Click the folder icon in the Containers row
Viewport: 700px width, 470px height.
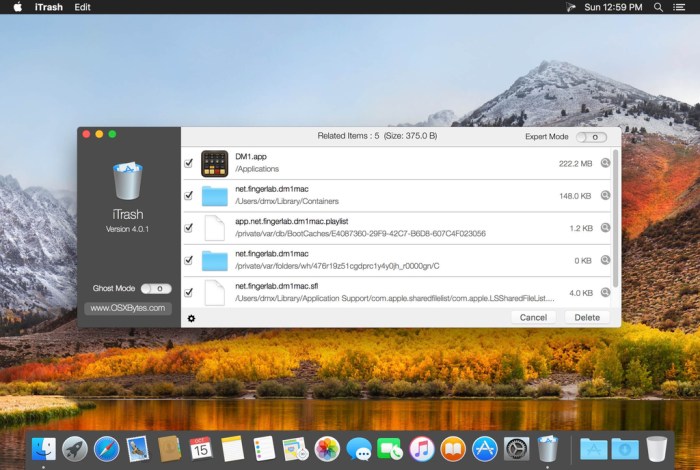[214, 196]
